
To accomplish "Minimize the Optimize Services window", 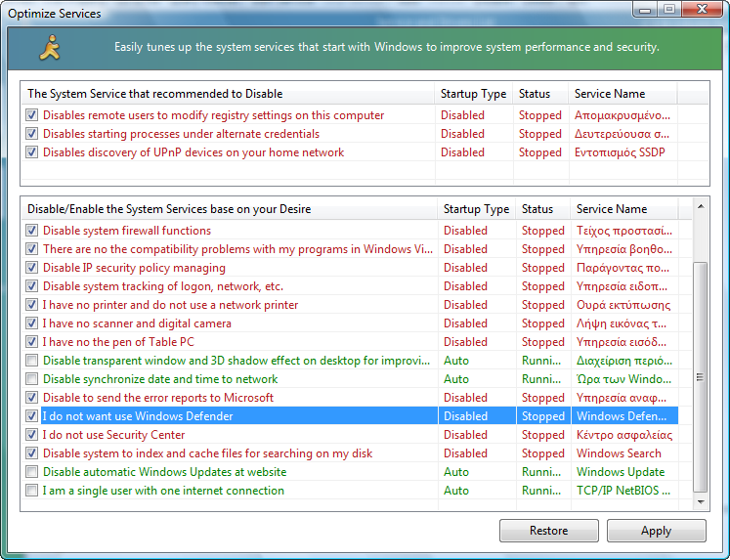I will pos(646,10).
